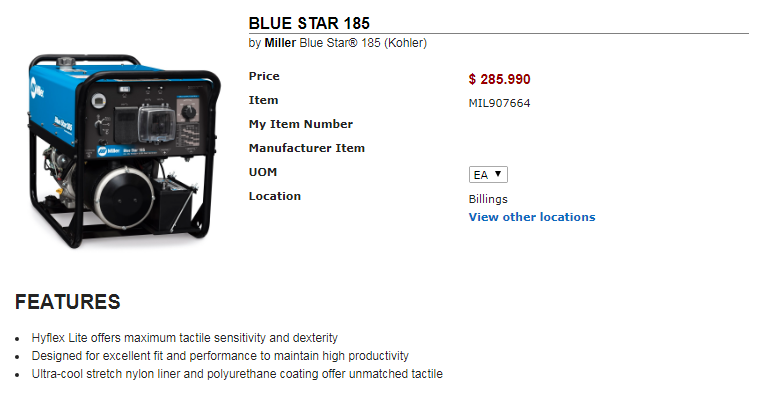
Task: Click the Item field label
Action: tap(263, 100)
